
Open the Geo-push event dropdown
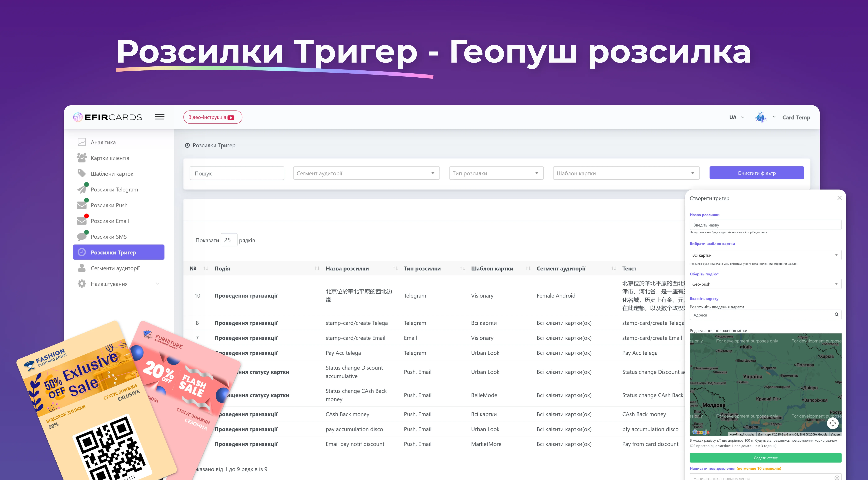pos(765,284)
